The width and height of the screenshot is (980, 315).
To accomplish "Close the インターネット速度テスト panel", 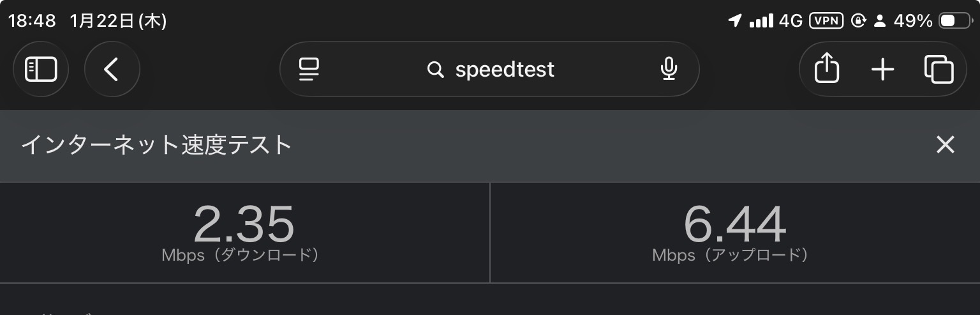I will 945,145.
